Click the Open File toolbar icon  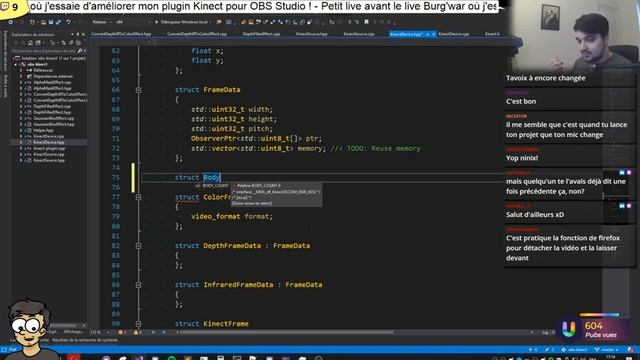[x=43, y=22]
